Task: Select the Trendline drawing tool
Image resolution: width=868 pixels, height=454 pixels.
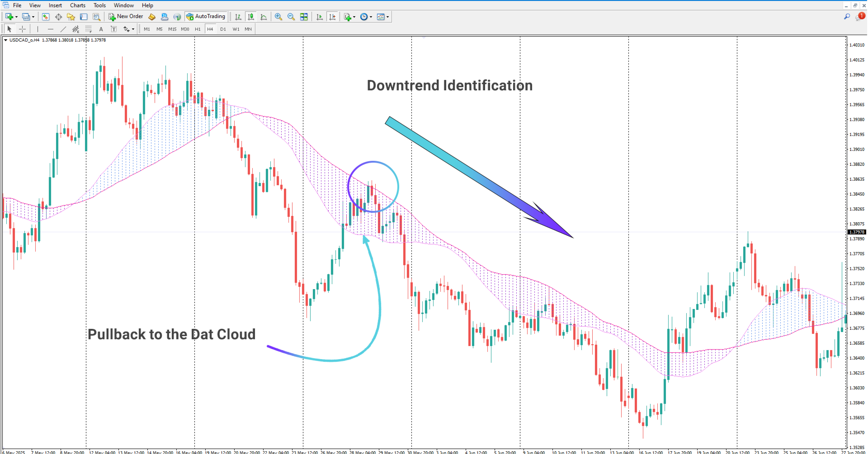Action: 63,29
